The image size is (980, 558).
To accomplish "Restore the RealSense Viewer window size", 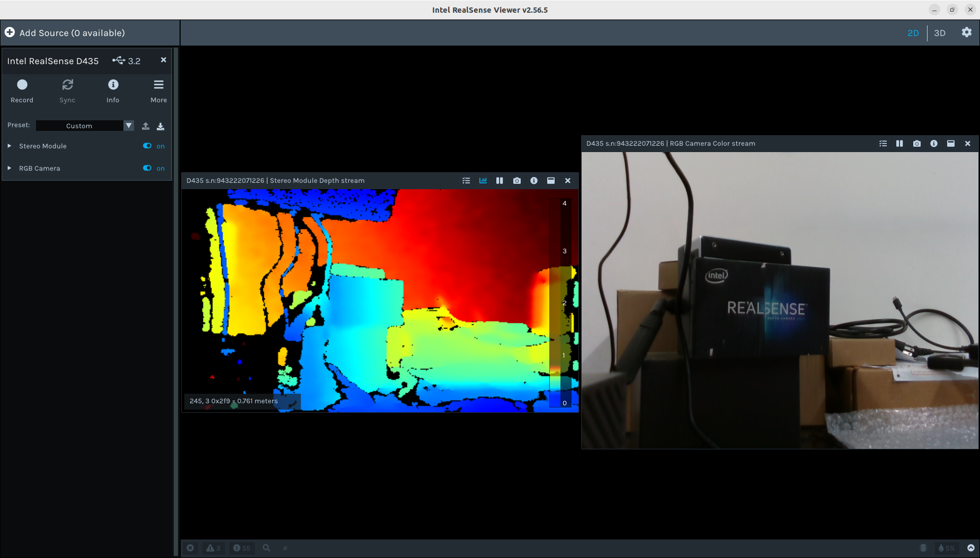I will click(x=952, y=10).
